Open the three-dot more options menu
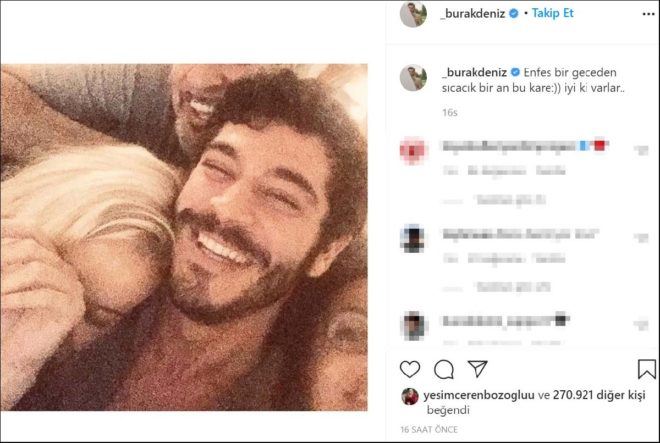Image resolution: width=660 pixels, height=443 pixels. coord(649,14)
